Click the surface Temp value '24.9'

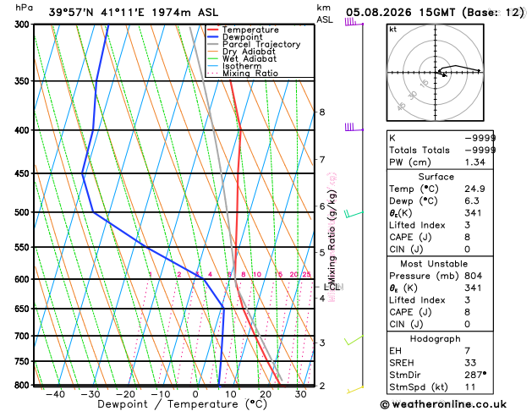[475, 189]
